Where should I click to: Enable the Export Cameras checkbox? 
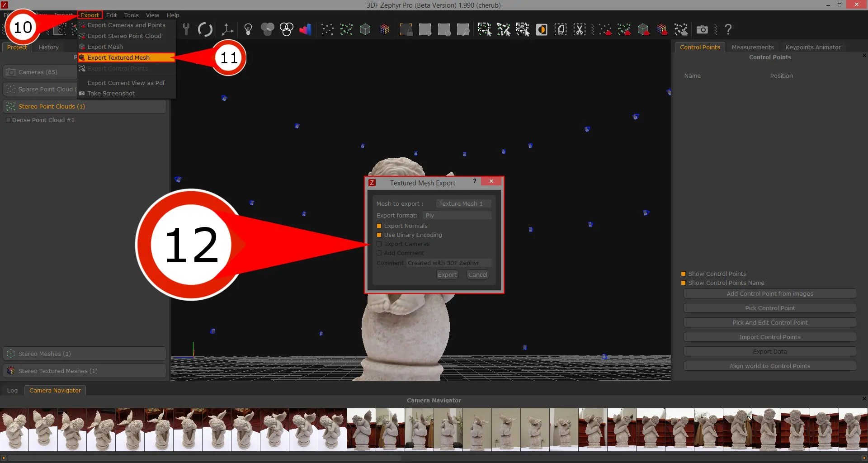(380, 244)
